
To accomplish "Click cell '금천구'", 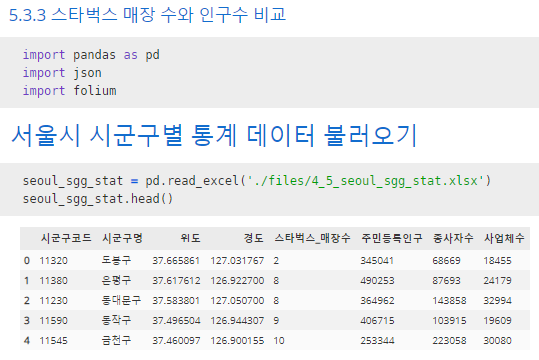I will click(x=116, y=340).
